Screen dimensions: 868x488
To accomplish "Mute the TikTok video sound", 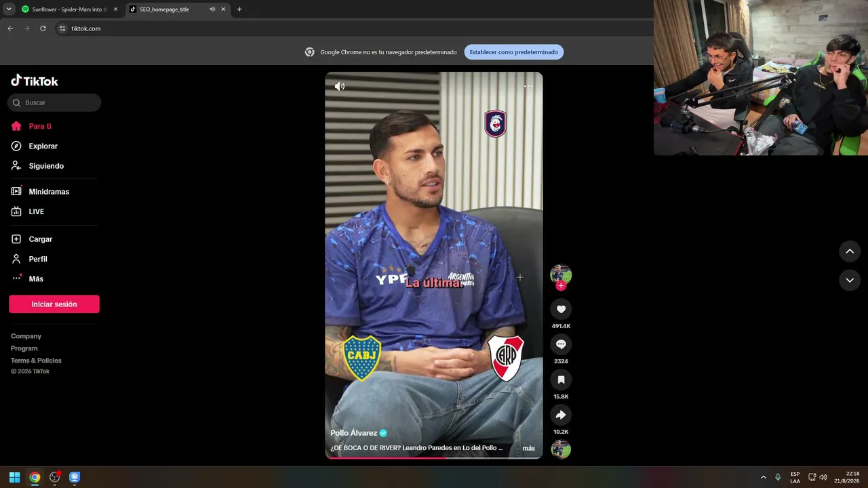I will click(x=340, y=86).
